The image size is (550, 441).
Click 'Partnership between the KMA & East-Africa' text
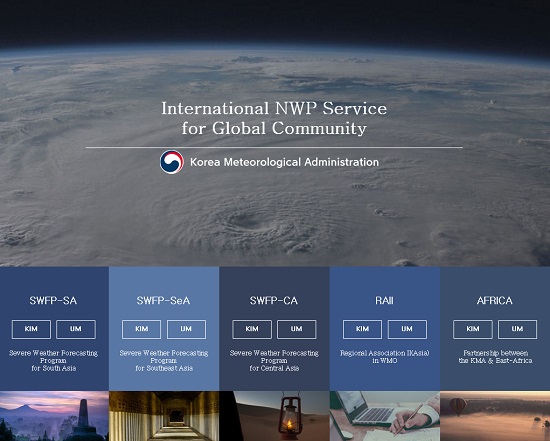(495, 357)
